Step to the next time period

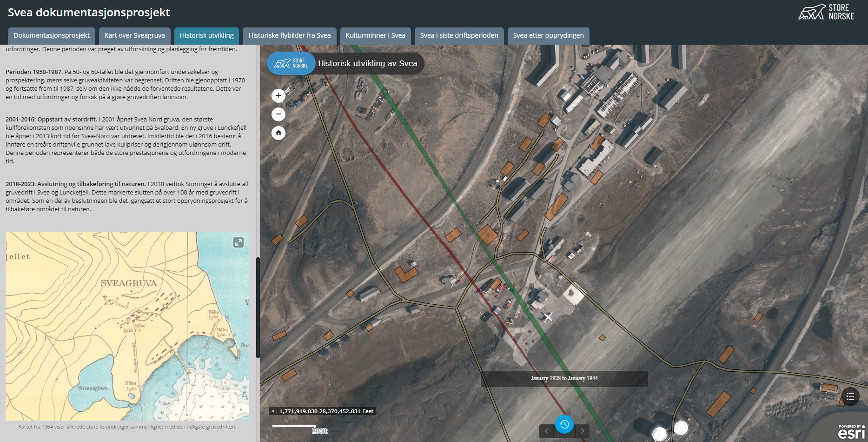(582, 431)
